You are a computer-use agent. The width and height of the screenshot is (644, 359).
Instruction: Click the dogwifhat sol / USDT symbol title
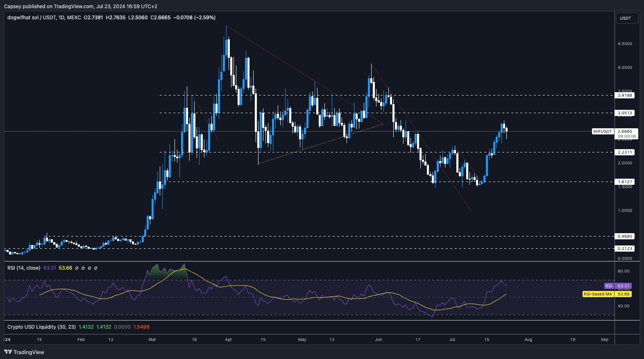(x=31, y=18)
